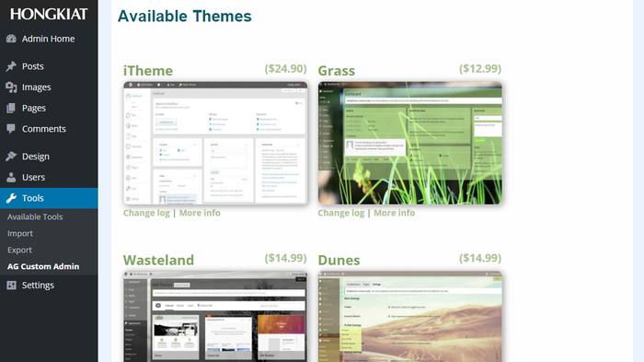The height and width of the screenshot is (362, 644).
Task: Select the Dunes preview thumbnail
Action: click(410, 316)
